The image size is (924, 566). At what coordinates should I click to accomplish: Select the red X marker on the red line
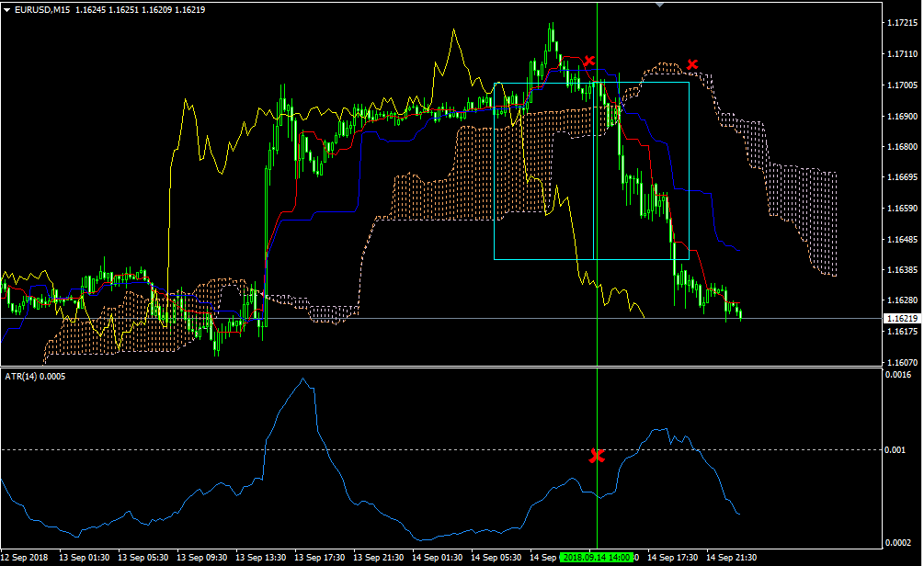[x=589, y=61]
